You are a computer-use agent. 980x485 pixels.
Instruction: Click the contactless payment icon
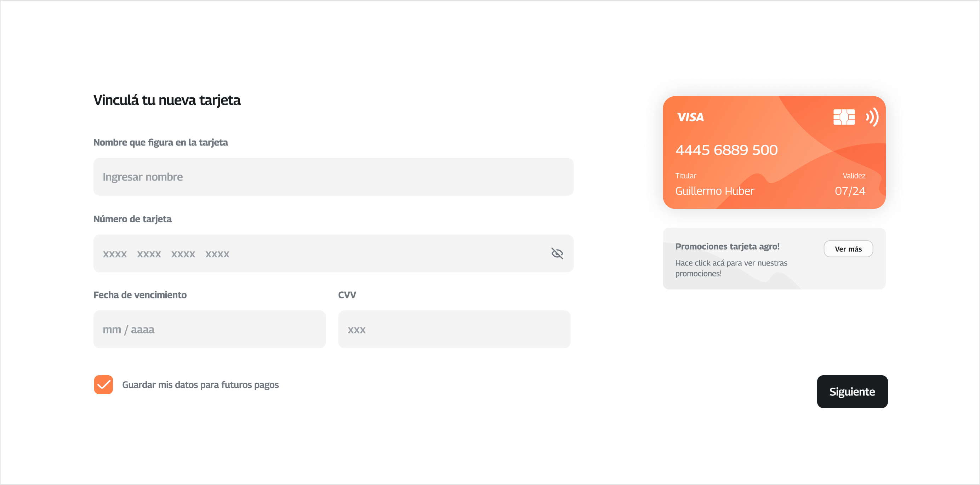pyautogui.click(x=872, y=117)
